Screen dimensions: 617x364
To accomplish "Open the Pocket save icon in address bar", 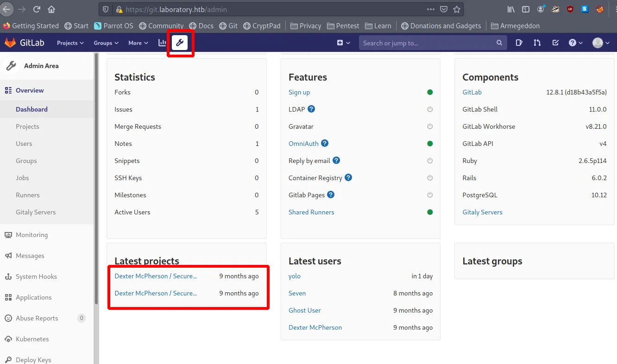I will click(443, 9).
